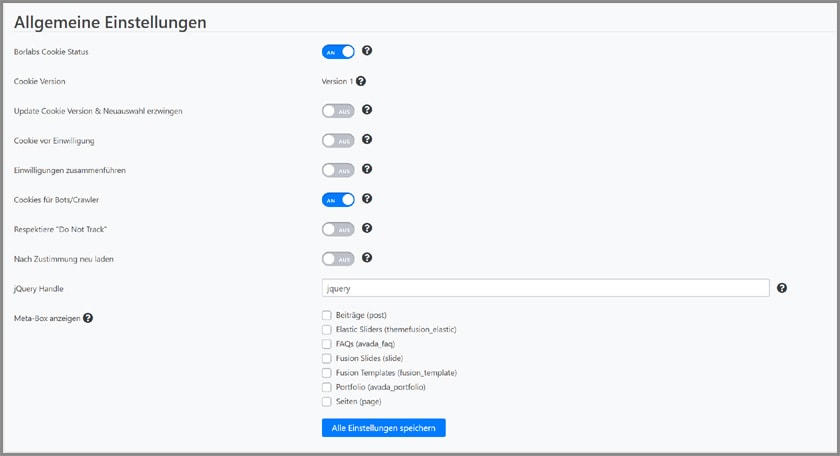
Task: Click help icon beside Meta-Box anzeigen
Action: click(88, 318)
